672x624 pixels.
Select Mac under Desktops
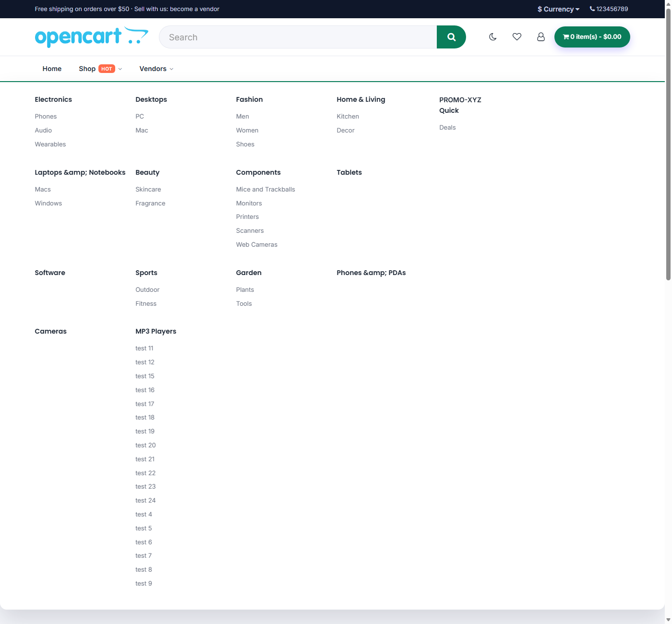[142, 130]
